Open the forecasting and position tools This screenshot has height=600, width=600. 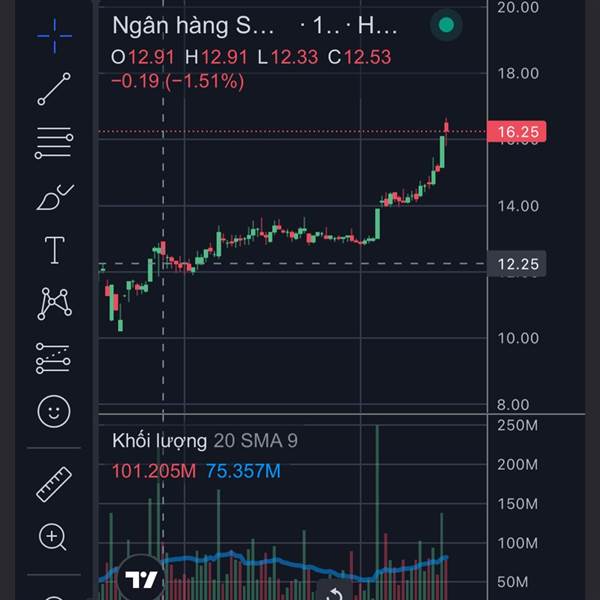pos(53,358)
